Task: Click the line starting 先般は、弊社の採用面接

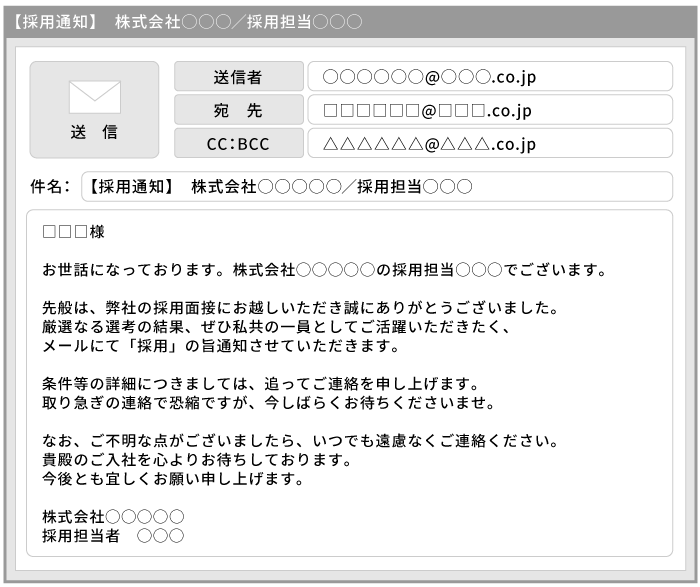Action: click(x=300, y=308)
